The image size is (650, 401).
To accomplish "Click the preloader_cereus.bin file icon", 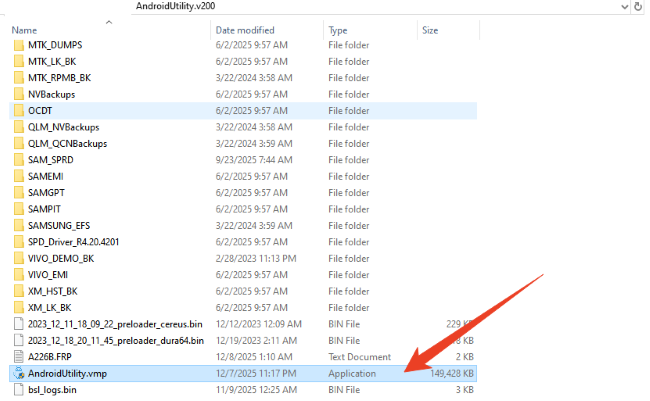I will [19, 324].
